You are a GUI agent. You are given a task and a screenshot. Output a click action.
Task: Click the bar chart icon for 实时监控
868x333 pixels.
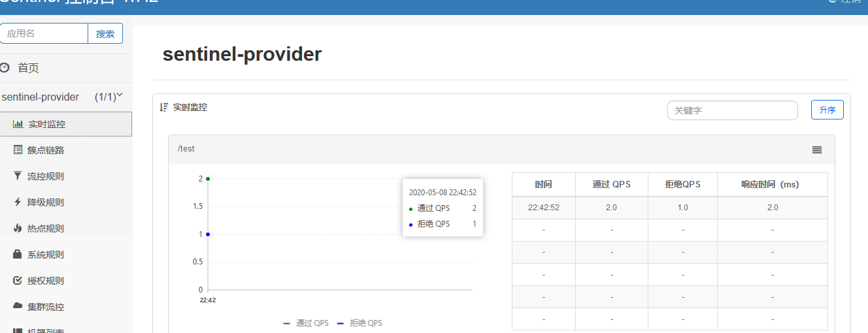[18, 124]
